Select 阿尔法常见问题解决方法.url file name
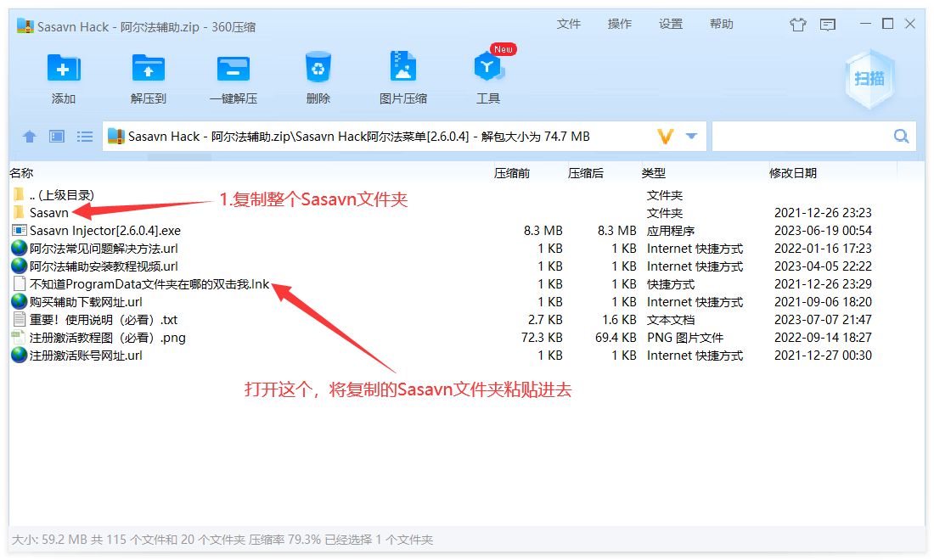The width and height of the screenshot is (934, 560). pos(104,248)
